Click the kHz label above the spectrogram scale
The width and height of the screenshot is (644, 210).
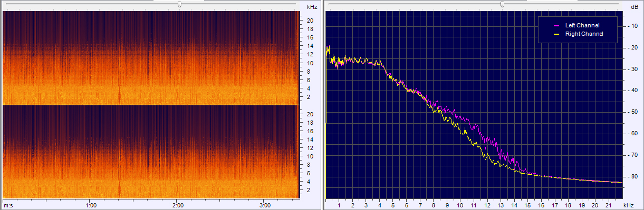[x=312, y=7]
